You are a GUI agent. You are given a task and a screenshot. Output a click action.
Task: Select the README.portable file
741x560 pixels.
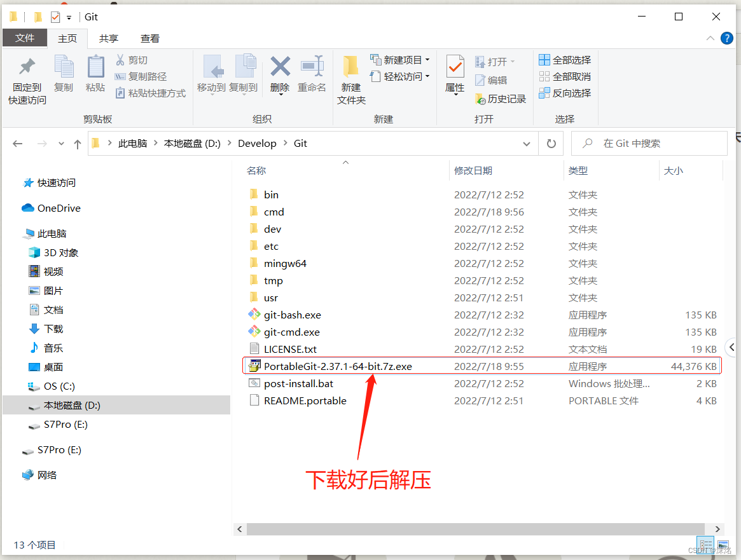click(x=305, y=400)
